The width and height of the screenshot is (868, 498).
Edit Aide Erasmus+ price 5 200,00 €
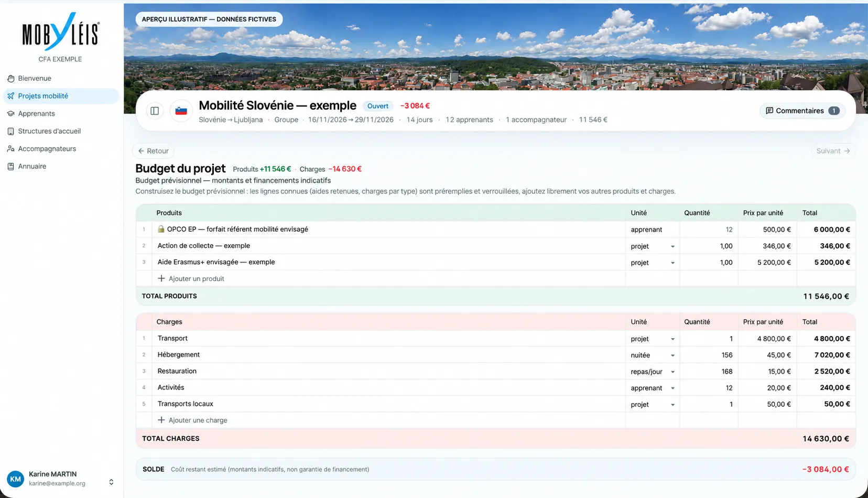pos(767,262)
